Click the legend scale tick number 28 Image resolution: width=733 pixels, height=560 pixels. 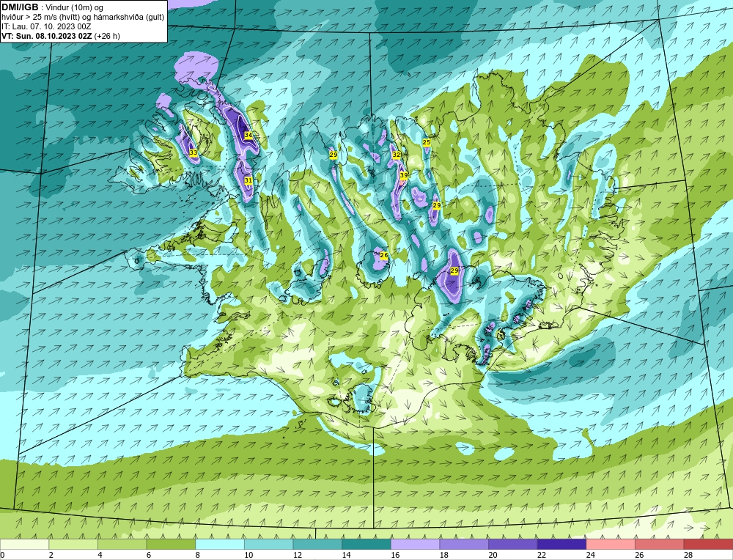[x=688, y=555]
